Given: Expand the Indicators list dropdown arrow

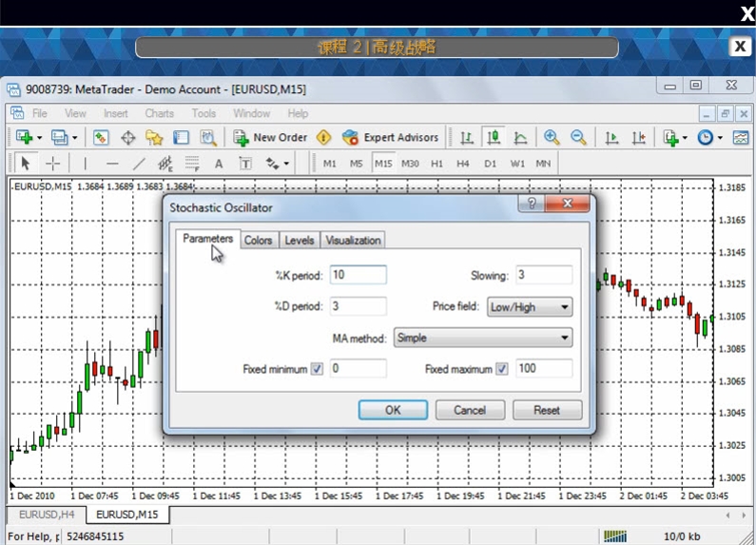Looking at the screenshot, I should coord(685,138).
